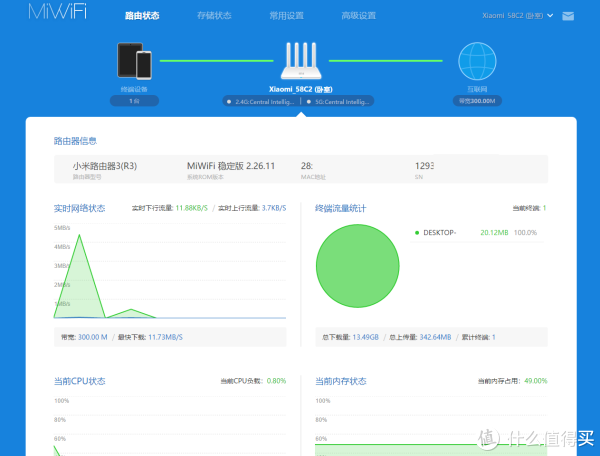
Task: Click the Xiaomi router icon
Action: pyautogui.click(x=301, y=61)
